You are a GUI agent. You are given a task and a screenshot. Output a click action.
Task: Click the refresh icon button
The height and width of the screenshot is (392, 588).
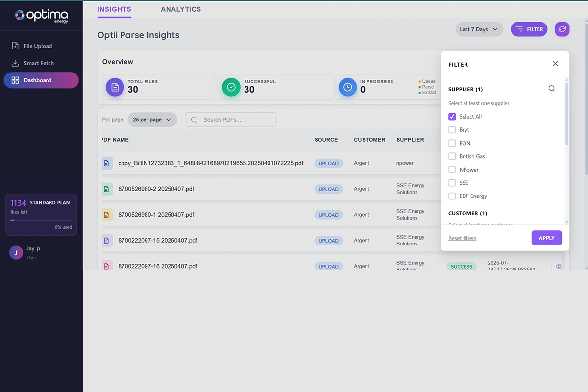click(562, 29)
